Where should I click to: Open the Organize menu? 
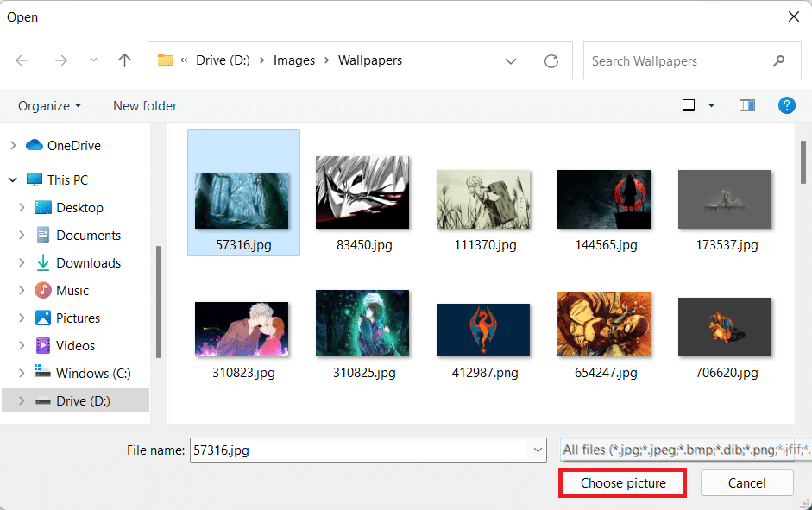point(50,105)
